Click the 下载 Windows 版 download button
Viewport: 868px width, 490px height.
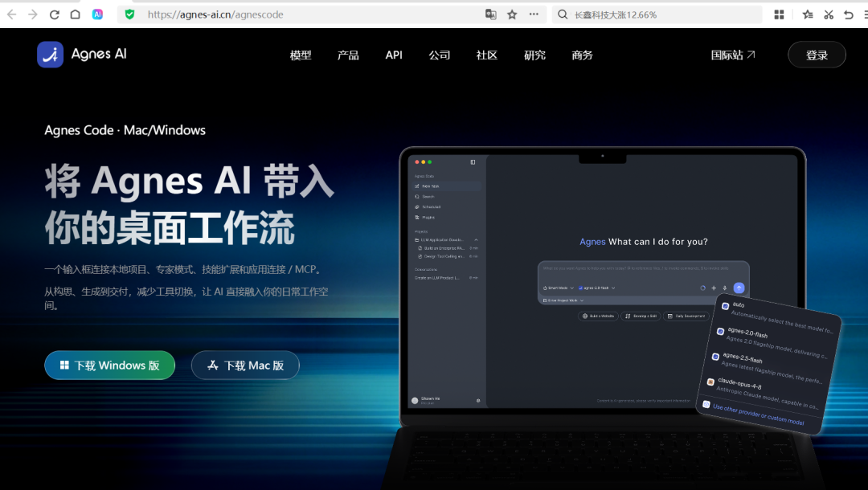click(109, 365)
